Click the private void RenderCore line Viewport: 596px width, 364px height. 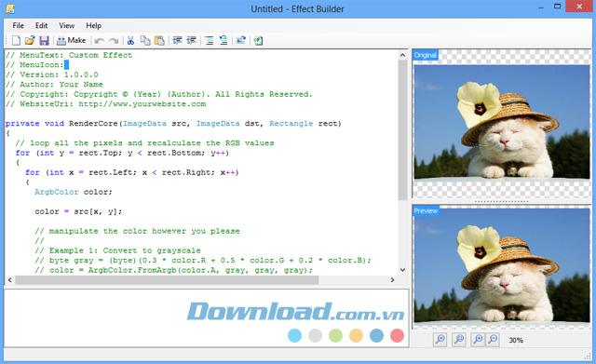173,124
